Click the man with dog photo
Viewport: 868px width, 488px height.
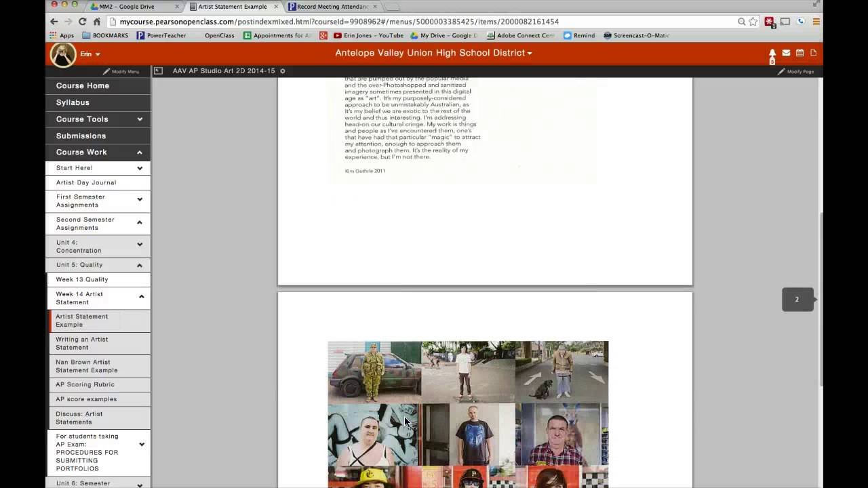pyautogui.click(x=561, y=372)
